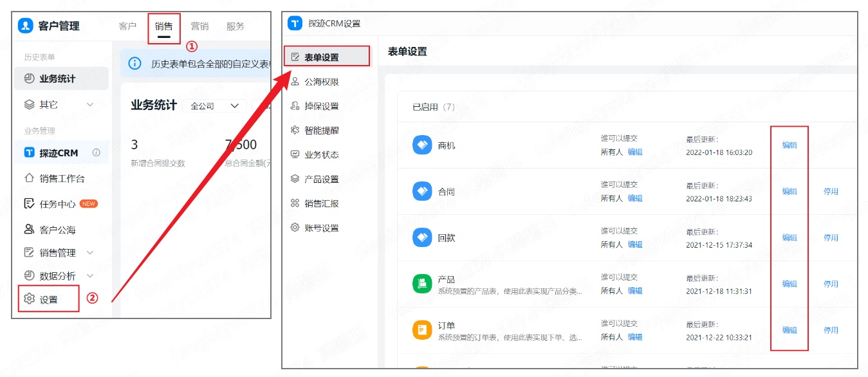Click the info icon next to 探迹CRM

point(97,153)
